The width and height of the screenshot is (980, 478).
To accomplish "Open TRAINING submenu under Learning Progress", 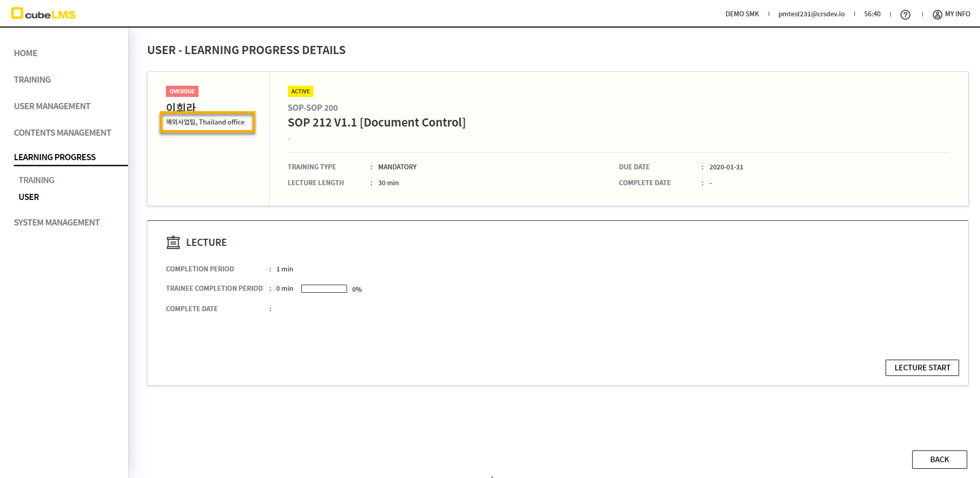I will 36,180.
